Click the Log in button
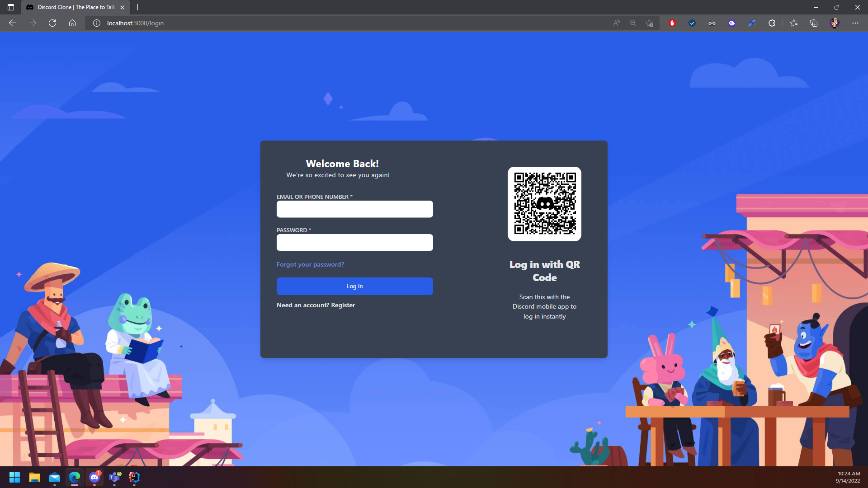 (354, 286)
